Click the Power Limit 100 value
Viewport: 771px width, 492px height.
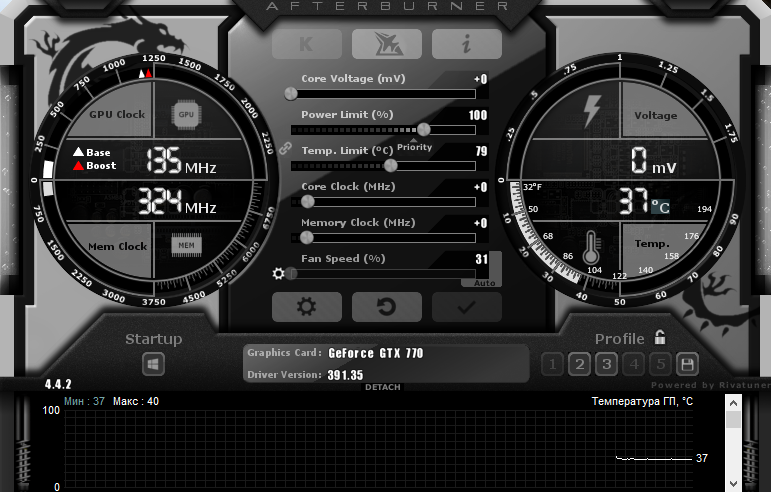478,115
